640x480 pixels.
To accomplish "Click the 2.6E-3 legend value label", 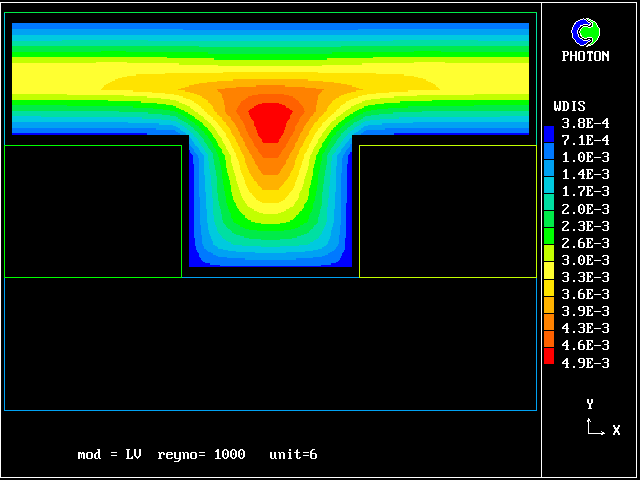I will [585, 243].
